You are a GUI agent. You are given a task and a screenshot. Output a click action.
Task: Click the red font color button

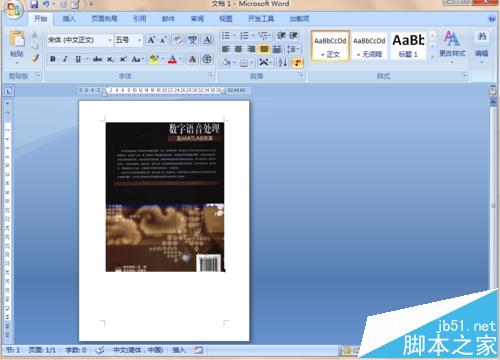(172, 59)
